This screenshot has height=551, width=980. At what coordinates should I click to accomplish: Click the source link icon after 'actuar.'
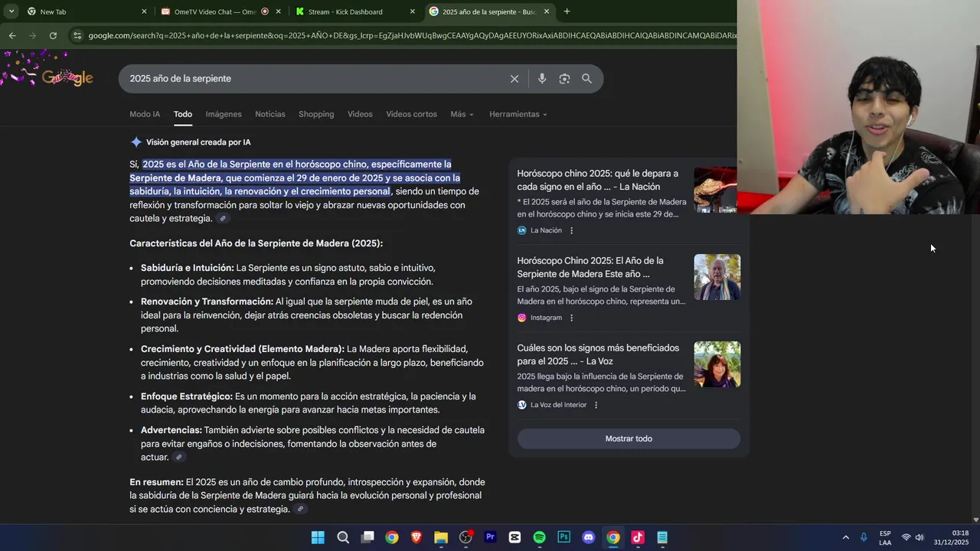click(x=178, y=458)
